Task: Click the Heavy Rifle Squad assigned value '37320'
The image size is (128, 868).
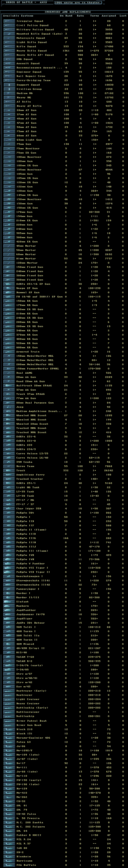Action: click(x=109, y=51)
